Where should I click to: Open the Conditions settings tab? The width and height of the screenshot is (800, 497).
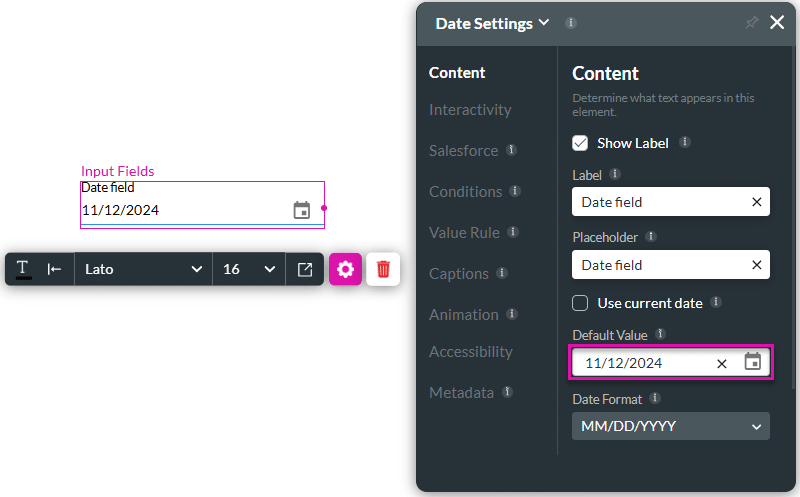pos(465,192)
